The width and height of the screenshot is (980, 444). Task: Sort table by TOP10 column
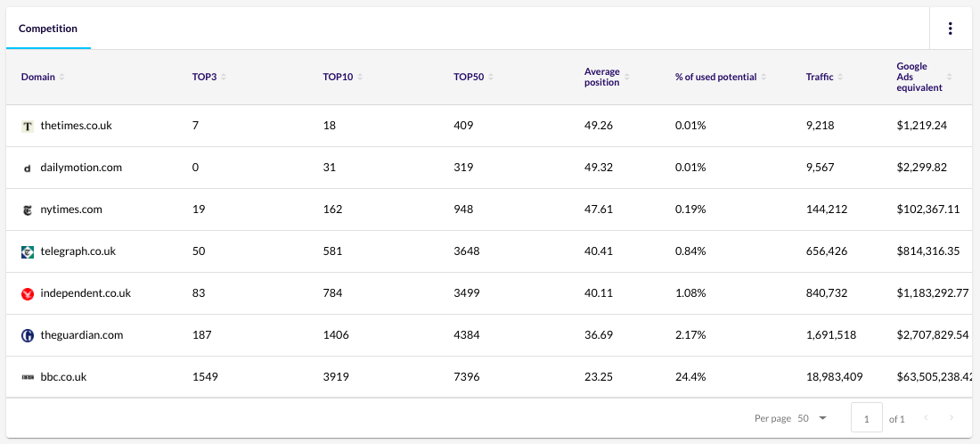pyautogui.click(x=360, y=78)
